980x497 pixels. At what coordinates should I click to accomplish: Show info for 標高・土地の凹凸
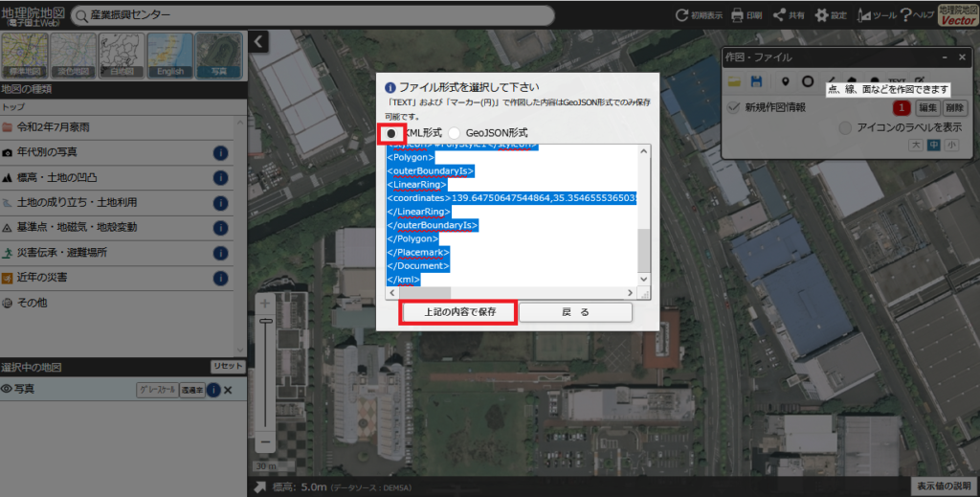(x=220, y=177)
